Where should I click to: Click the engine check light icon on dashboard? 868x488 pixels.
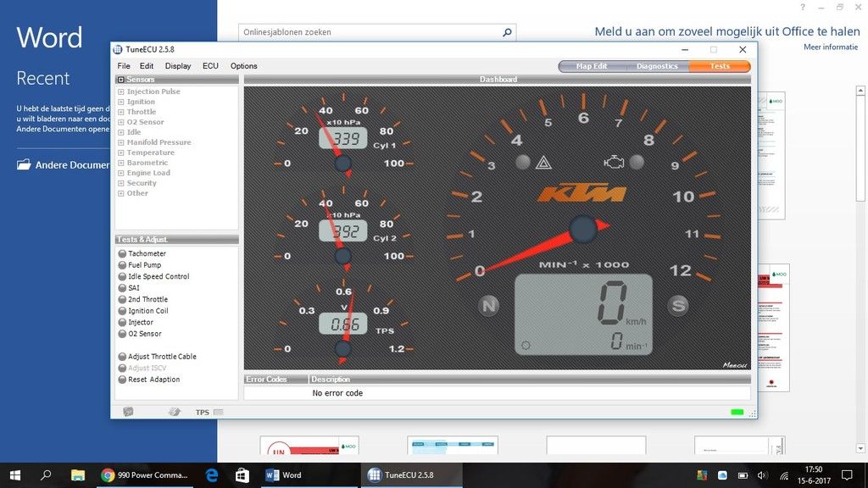614,162
